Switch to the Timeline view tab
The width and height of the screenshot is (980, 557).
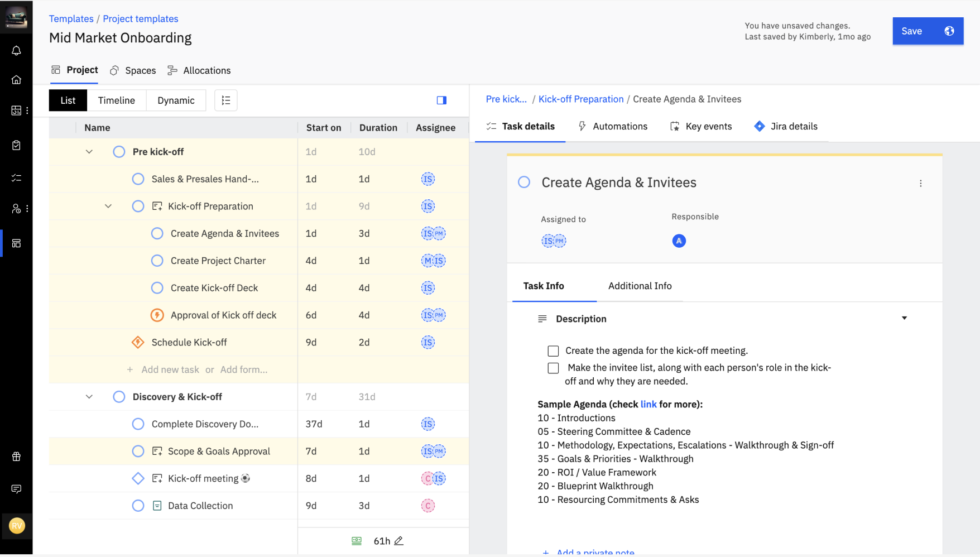116,100
